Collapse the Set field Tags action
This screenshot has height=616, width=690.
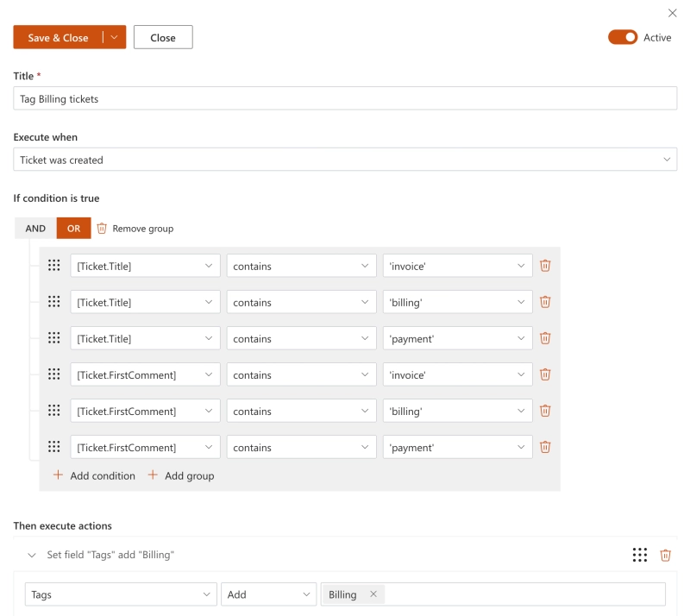point(32,556)
